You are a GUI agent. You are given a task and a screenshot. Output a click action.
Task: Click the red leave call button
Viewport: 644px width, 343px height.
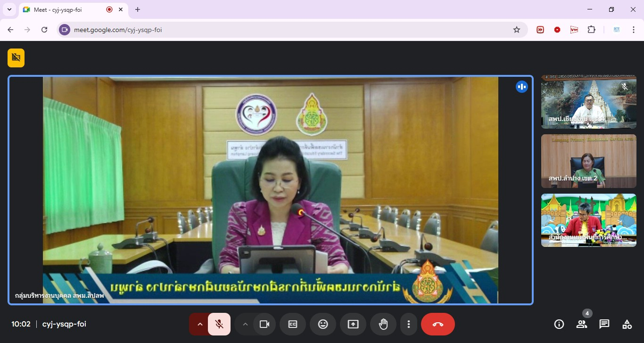[x=438, y=324]
